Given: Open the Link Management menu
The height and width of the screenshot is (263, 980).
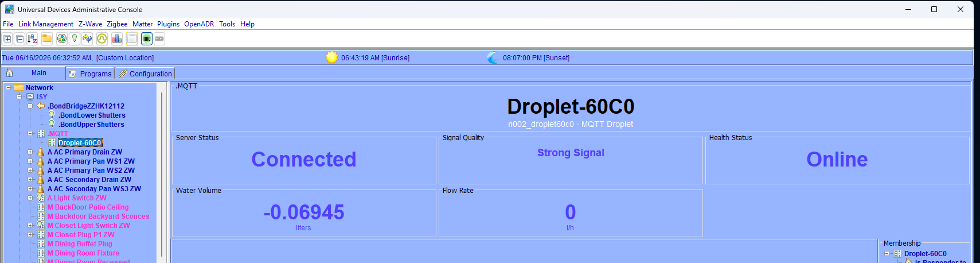Looking at the screenshot, I should coord(46,24).
